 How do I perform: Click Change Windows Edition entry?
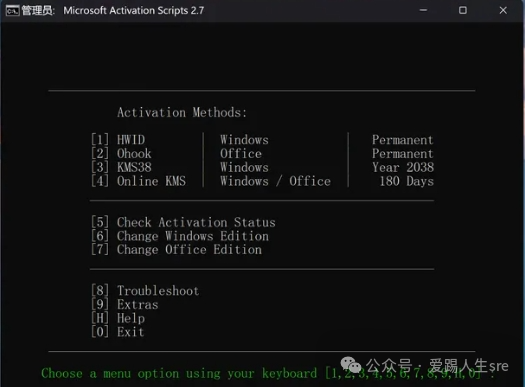click(180, 236)
